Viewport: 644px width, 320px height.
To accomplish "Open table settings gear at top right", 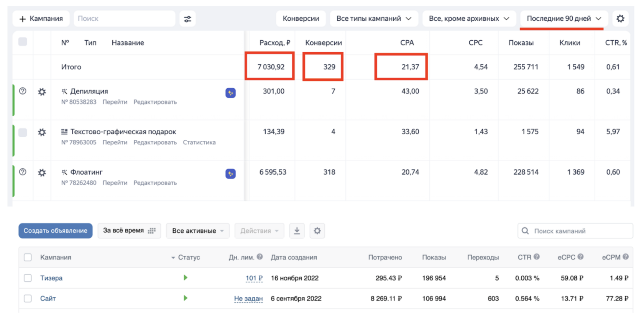I will [x=620, y=18].
